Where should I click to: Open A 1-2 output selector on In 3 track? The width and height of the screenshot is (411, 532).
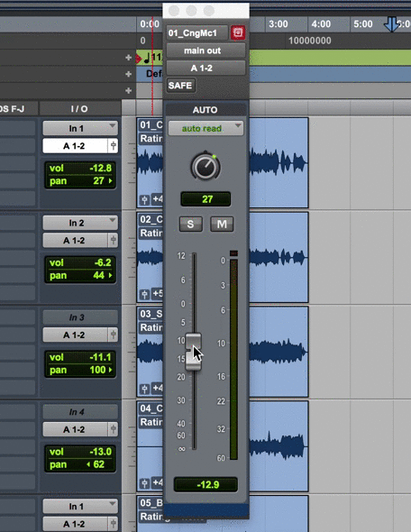click(x=75, y=335)
